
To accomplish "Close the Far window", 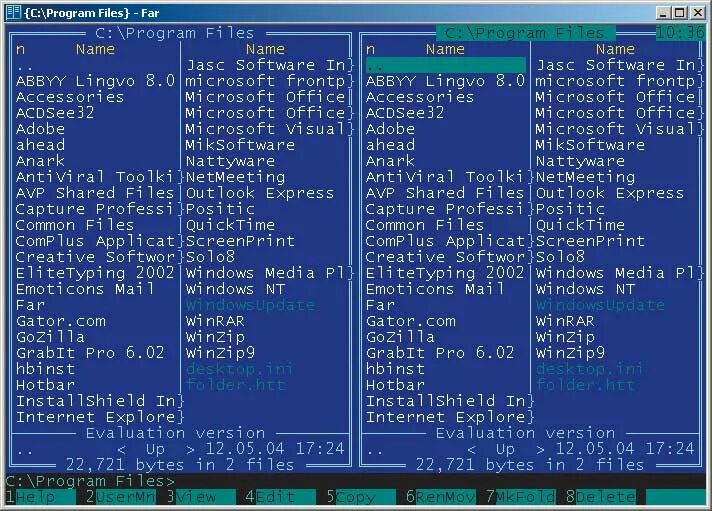I will [697, 13].
